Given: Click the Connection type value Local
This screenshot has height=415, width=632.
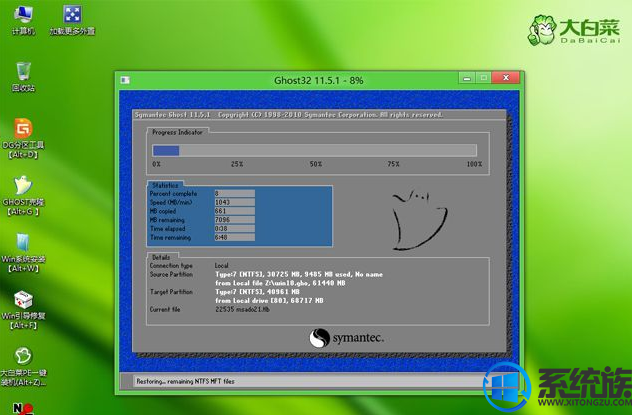Looking at the screenshot, I should click(x=222, y=266).
